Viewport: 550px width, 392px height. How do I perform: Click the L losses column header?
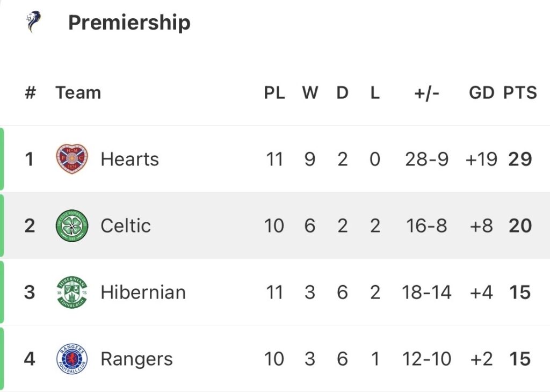coord(375,93)
